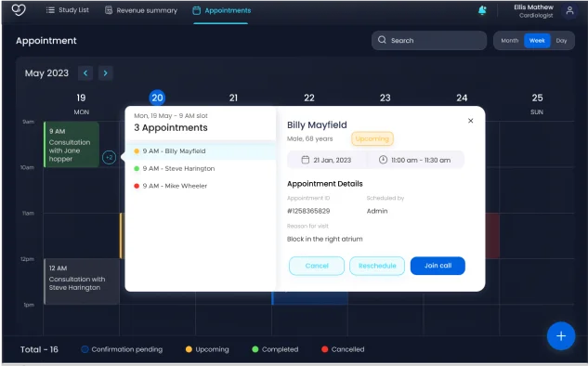
Task: Add new appointment with plus button
Action: (561, 336)
